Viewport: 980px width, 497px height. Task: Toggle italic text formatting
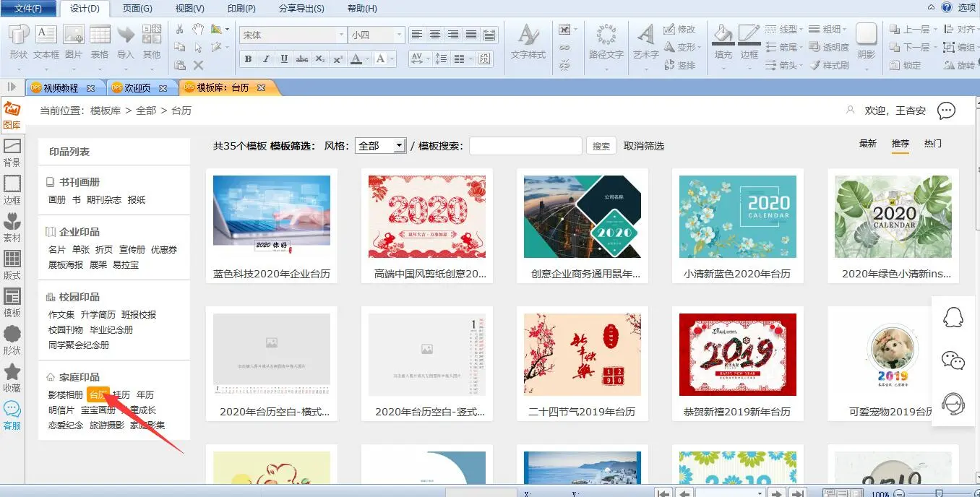coord(266,59)
